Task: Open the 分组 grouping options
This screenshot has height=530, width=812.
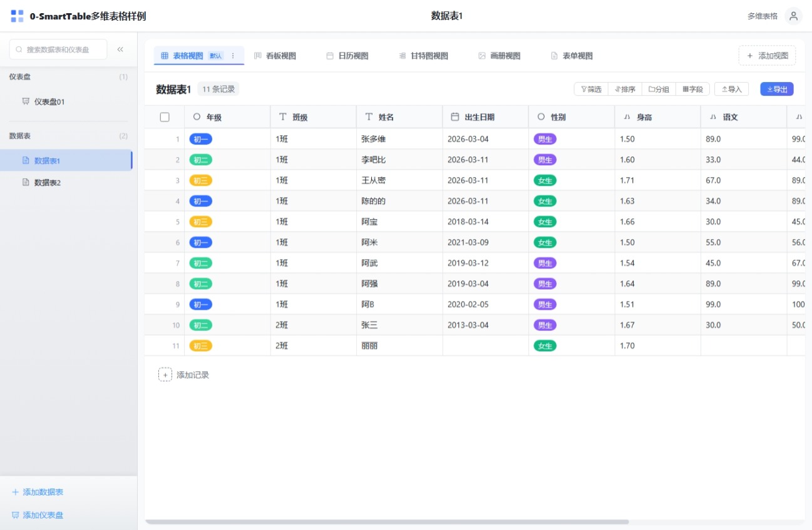Action: coord(659,89)
